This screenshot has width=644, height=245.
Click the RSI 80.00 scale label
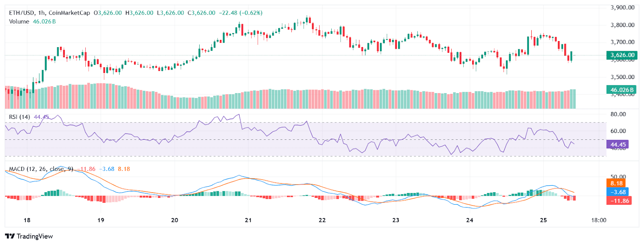click(618, 114)
